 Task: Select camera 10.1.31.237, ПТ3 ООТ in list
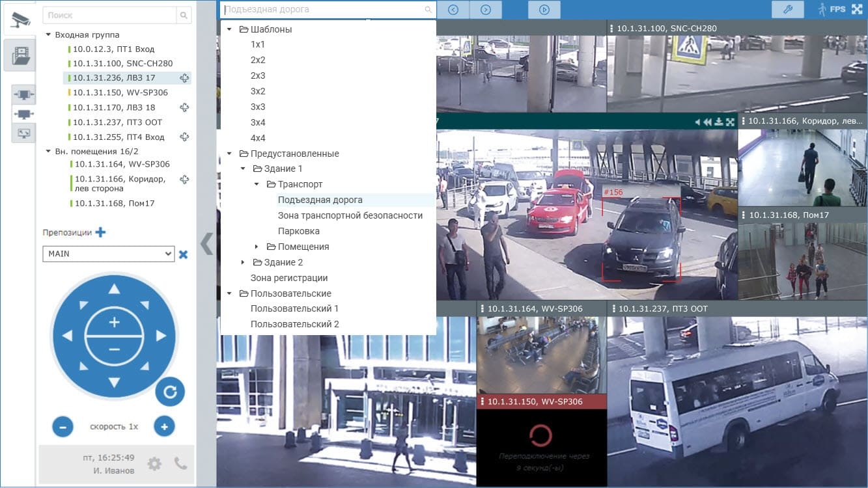pos(117,122)
